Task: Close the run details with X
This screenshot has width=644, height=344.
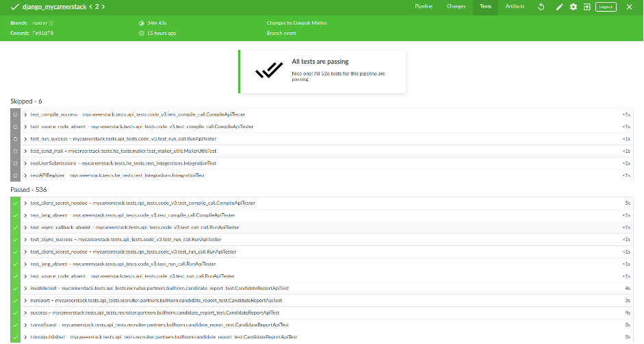Action: tap(629, 7)
